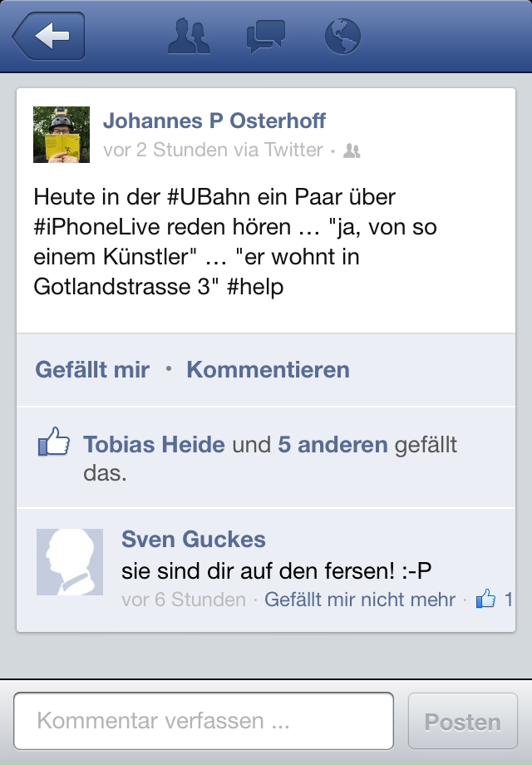Click the 'vor 2 Stunden via Twitter' timestamp
Viewport: 532px width, 765px height.
213,150
